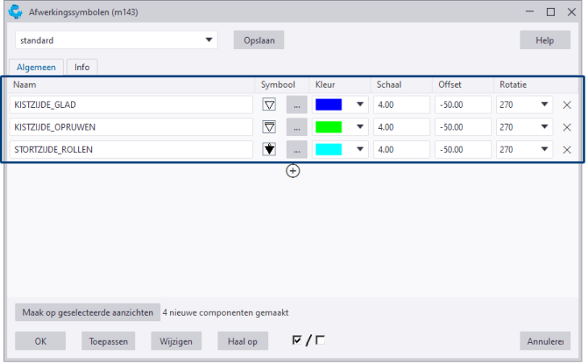Click the KISTZIJDE_GLAD name field

coord(131,105)
